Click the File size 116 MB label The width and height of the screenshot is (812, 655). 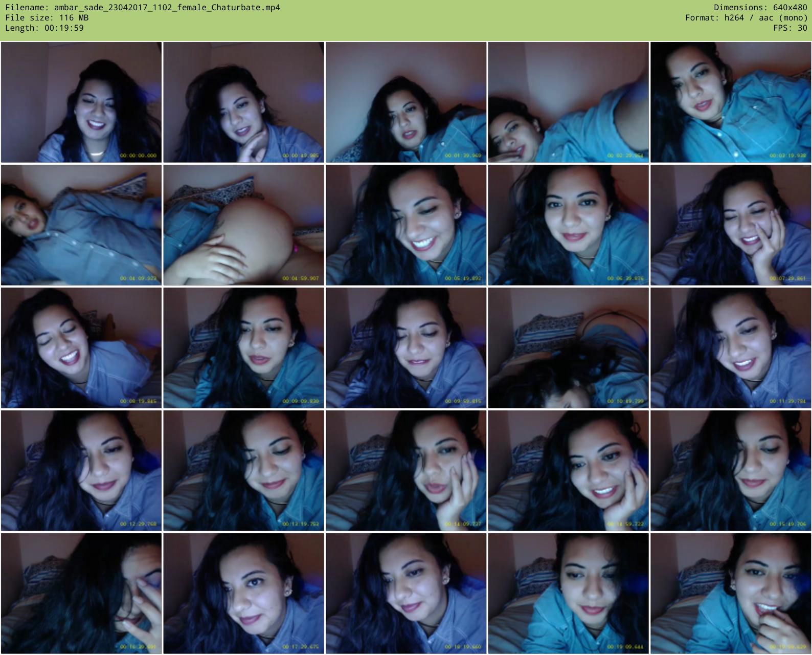click(47, 18)
